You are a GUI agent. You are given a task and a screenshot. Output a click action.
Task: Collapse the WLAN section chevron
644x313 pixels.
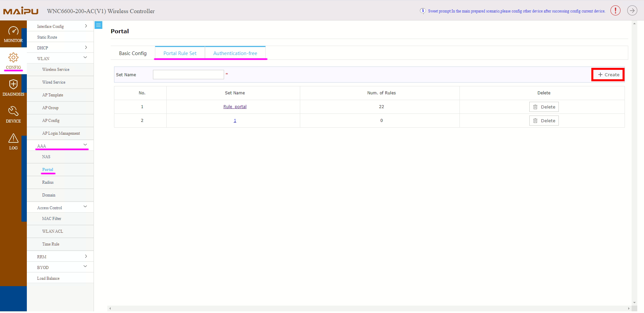click(x=85, y=57)
